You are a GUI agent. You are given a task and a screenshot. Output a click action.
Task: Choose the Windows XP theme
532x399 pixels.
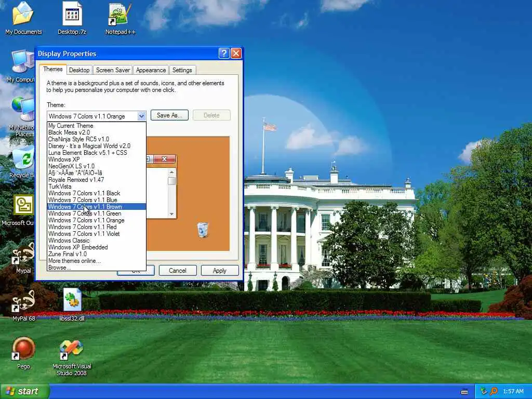click(96, 159)
